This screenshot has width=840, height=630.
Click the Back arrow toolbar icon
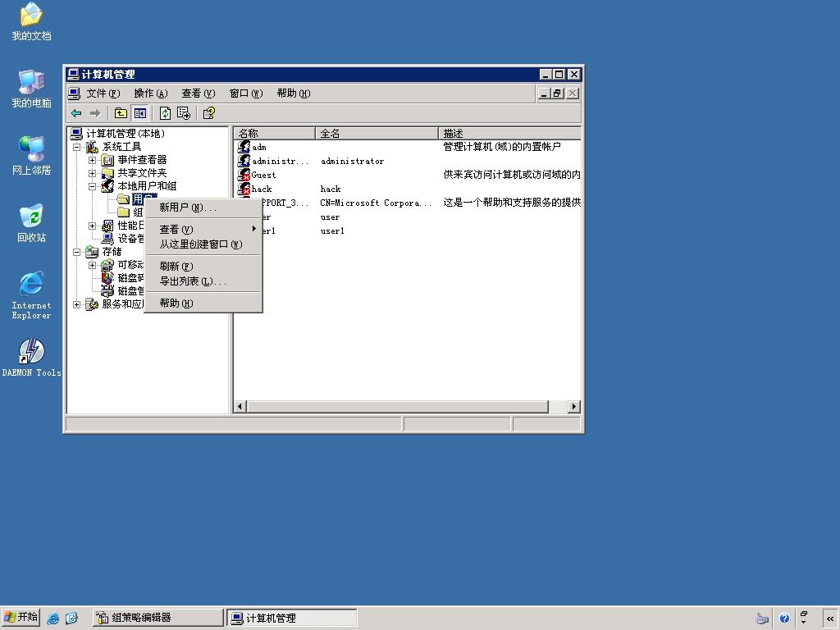76,113
